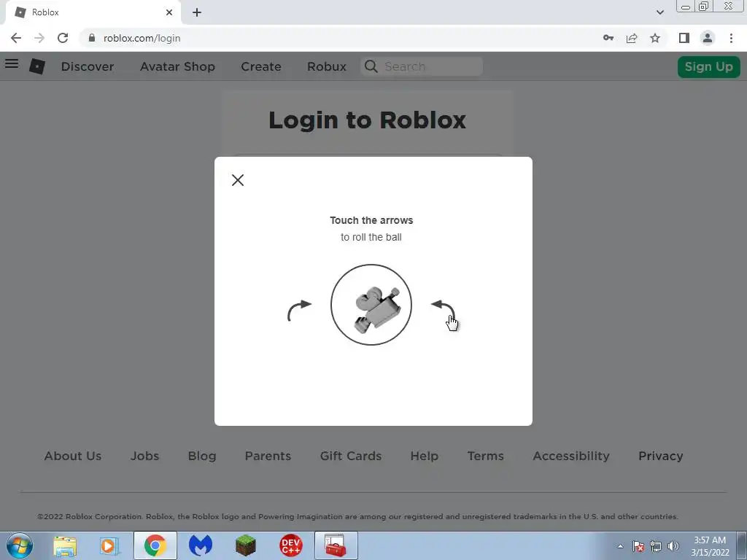The image size is (747, 560).
Task: Open saved passwords key icon
Action: point(608,38)
